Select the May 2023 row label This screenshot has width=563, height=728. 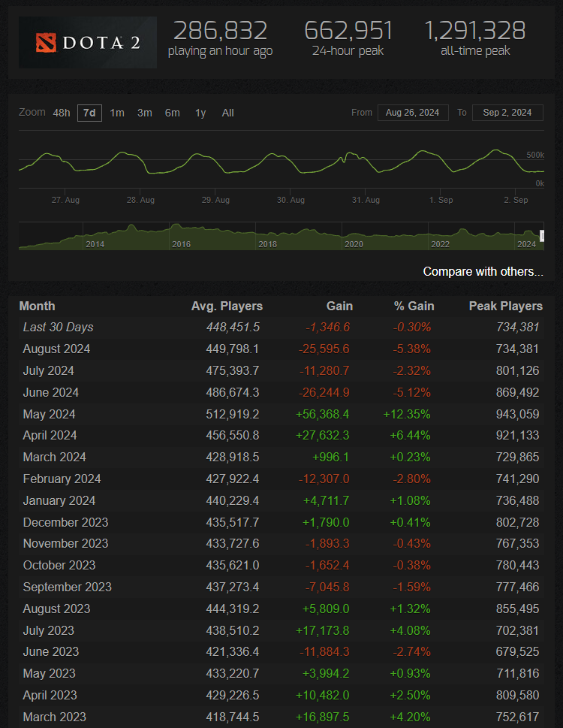tap(49, 673)
